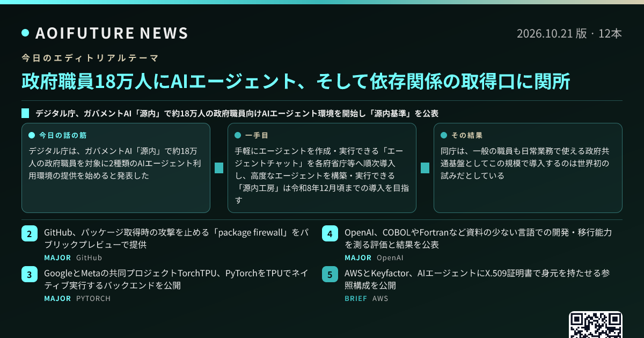This screenshot has width=644, height=338.
Task: Click the date label 2026.10.21 版・12本
Action: pos(569,33)
